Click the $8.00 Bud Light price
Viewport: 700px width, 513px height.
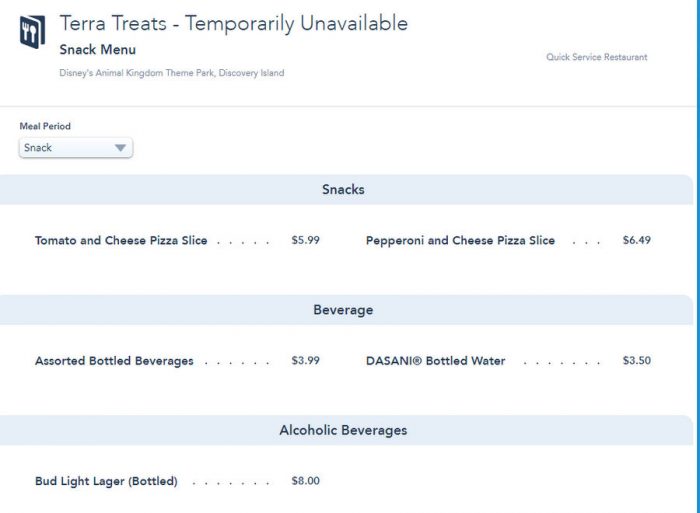305,481
